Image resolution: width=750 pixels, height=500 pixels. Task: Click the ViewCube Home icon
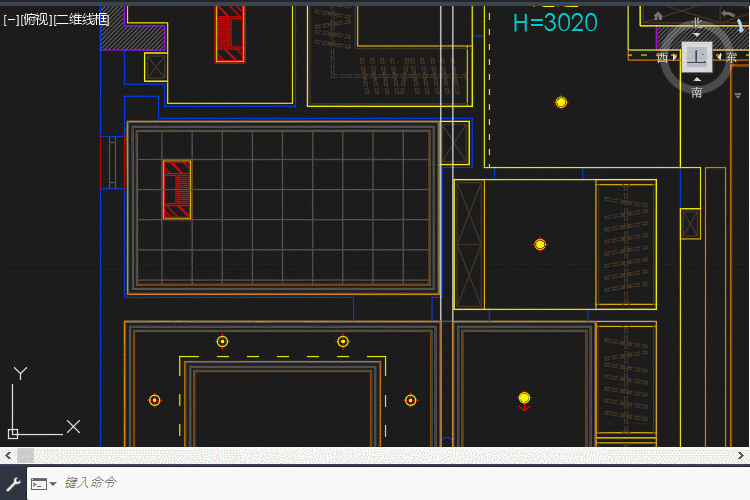pos(658,16)
